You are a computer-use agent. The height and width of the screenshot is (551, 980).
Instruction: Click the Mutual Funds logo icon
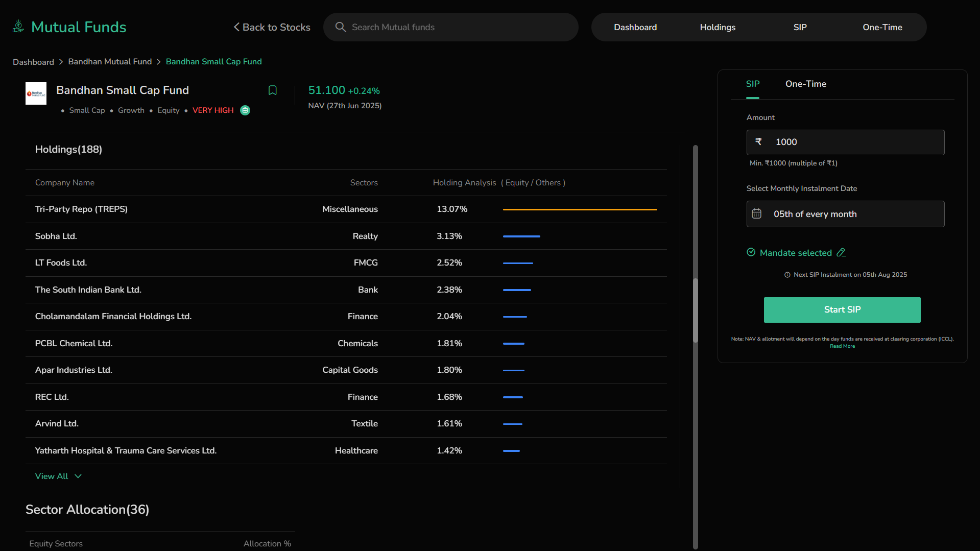(18, 27)
